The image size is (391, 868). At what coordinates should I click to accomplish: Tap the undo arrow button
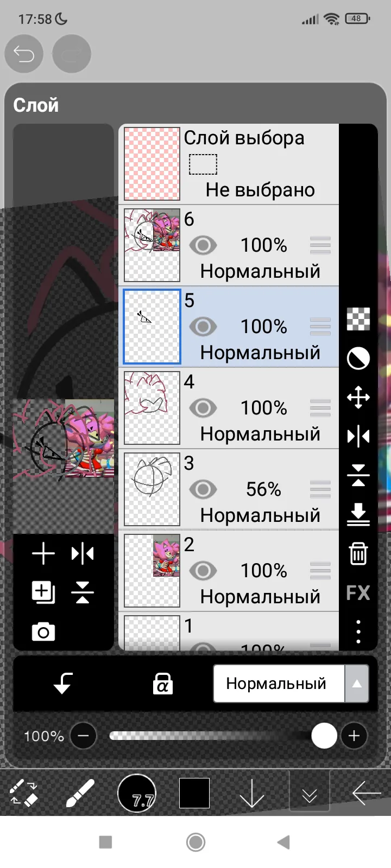tap(24, 54)
